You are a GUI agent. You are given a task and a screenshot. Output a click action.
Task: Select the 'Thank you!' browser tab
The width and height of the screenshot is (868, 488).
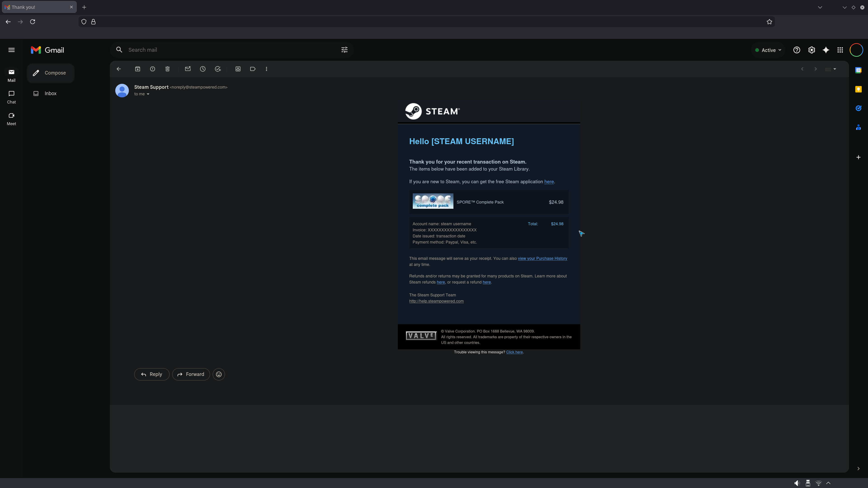click(39, 7)
